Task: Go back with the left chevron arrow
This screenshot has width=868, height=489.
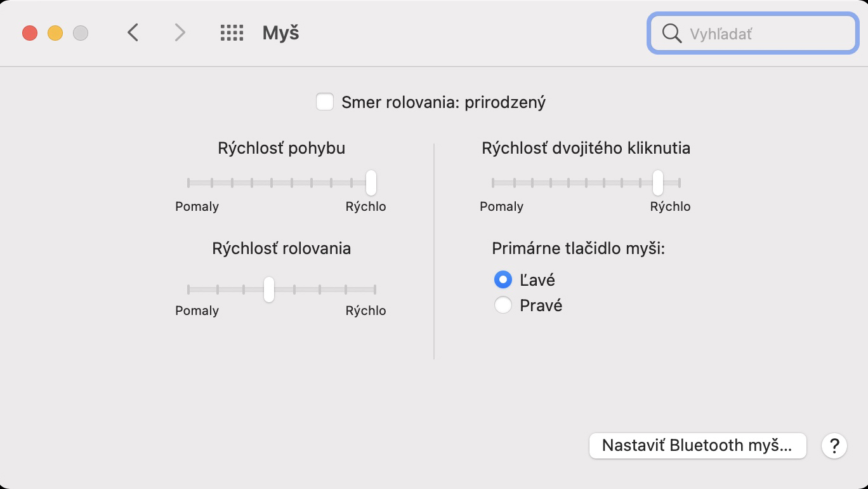Action: [133, 32]
